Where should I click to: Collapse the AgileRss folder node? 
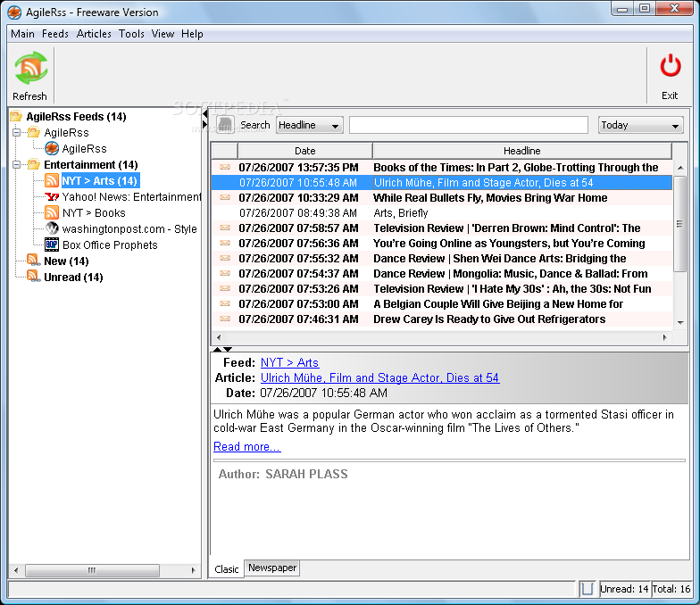pos(16,132)
